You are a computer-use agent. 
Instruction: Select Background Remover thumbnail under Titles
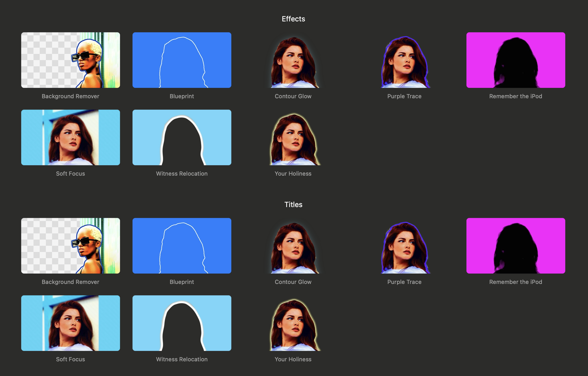pyautogui.click(x=71, y=246)
